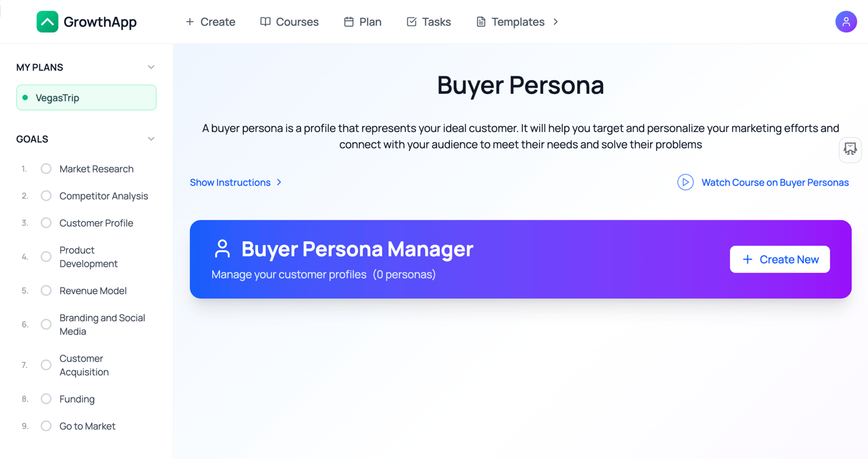
Task: Open the user profile avatar
Action: [x=846, y=22]
